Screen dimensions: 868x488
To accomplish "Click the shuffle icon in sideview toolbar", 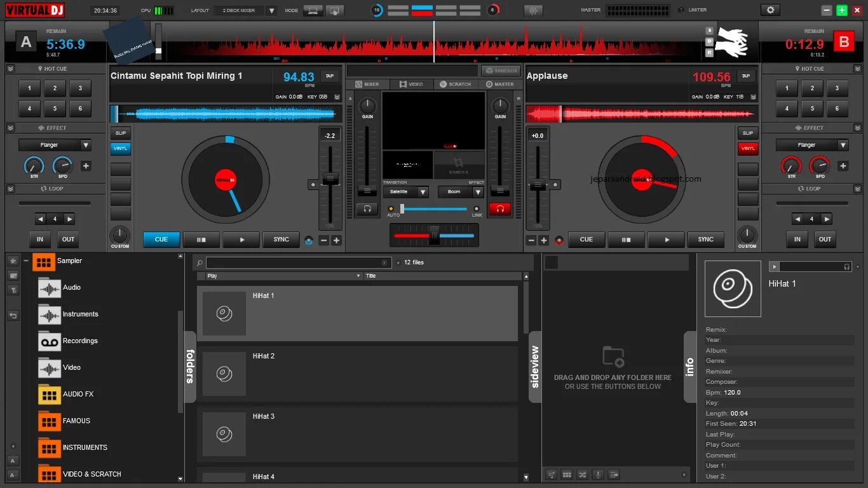I will pos(582,475).
